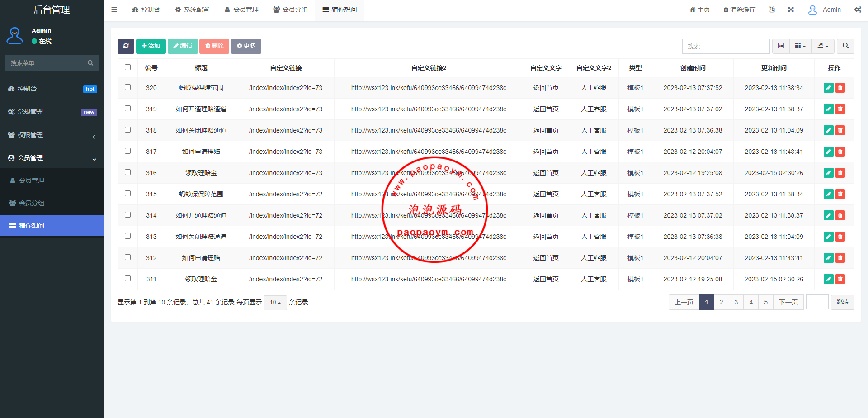
Task: Click the refresh table icon button
Action: click(x=126, y=46)
